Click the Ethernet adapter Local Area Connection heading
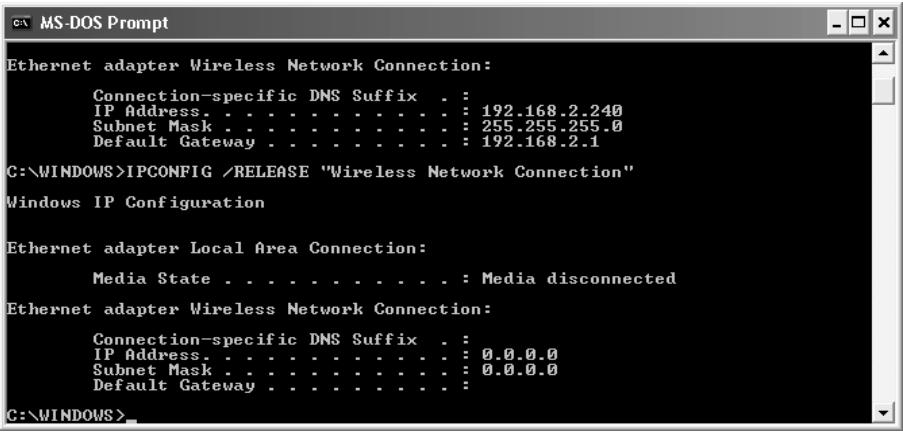Screen dimensions: 903x435 pos(217,248)
